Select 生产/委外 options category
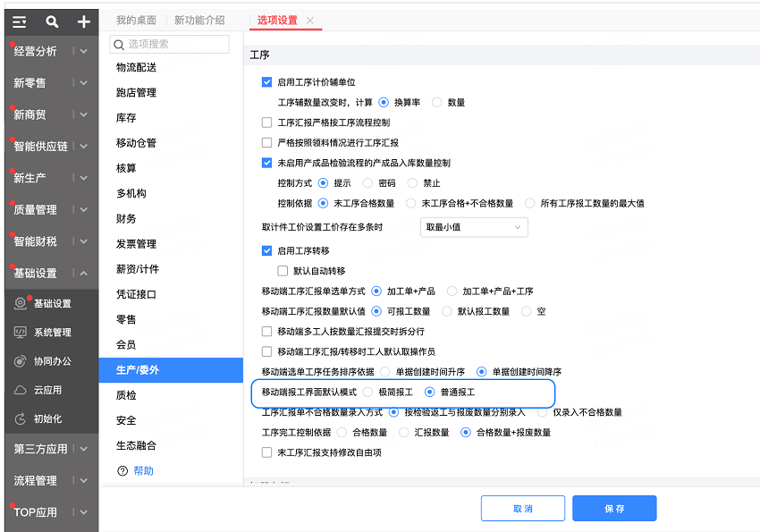This screenshot has width=760, height=532. [x=171, y=370]
